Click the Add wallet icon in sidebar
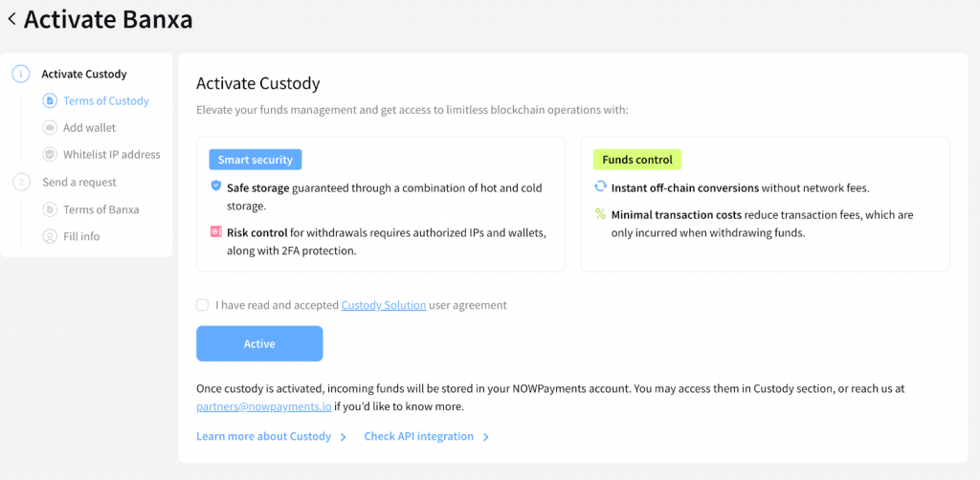The image size is (980, 480). point(50,127)
